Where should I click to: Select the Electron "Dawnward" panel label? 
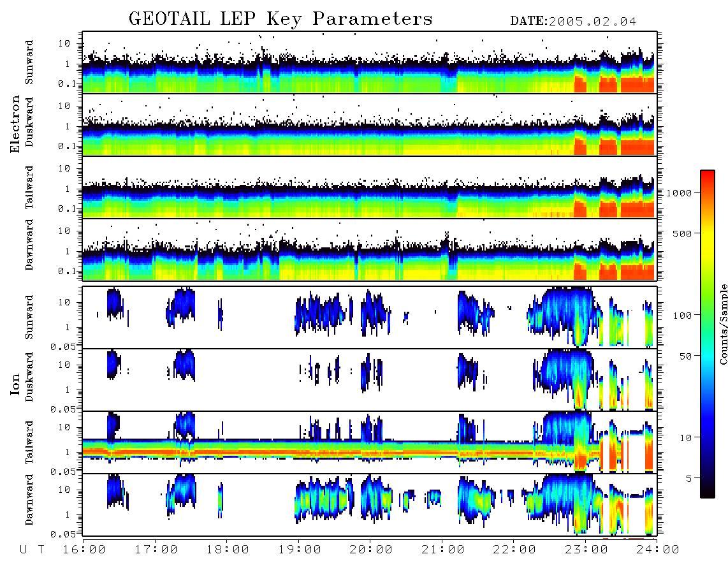29,245
